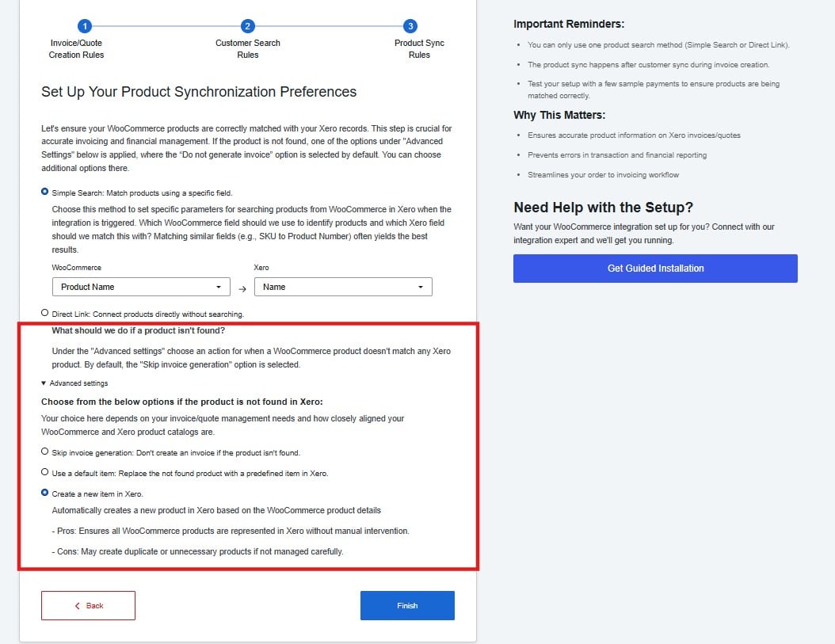Choose Skip invoice generation option
This screenshot has height=644, width=835.
(x=44, y=452)
